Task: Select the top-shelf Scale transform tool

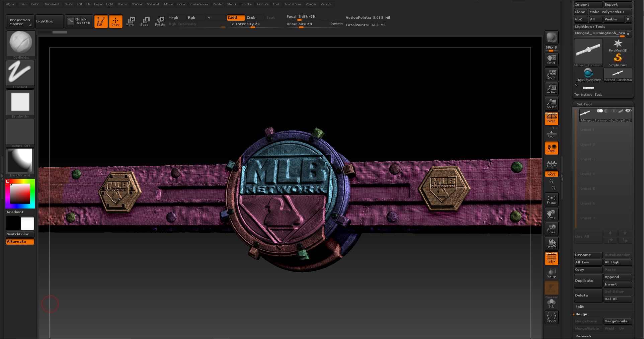Action: pos(145,21)
